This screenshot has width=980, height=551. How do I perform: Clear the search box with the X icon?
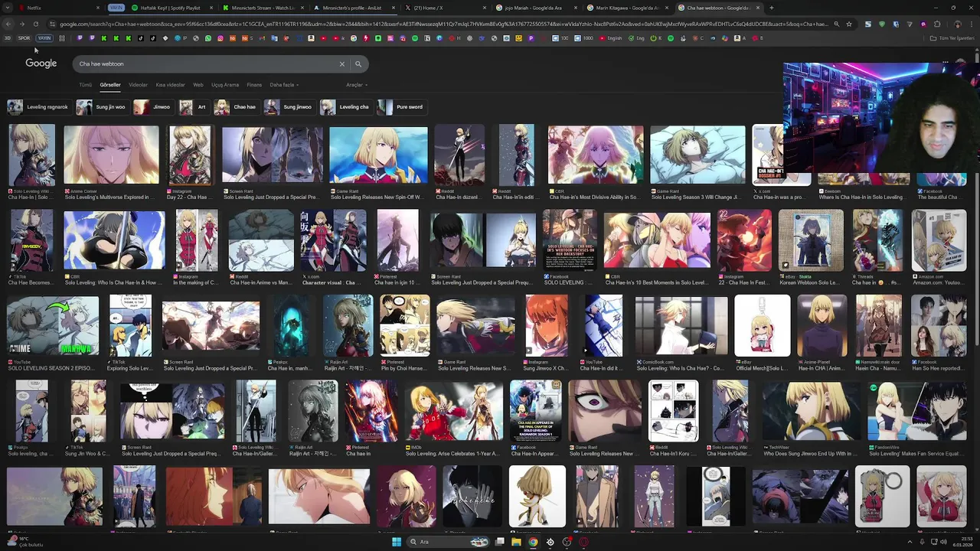(x=342, y=64)
